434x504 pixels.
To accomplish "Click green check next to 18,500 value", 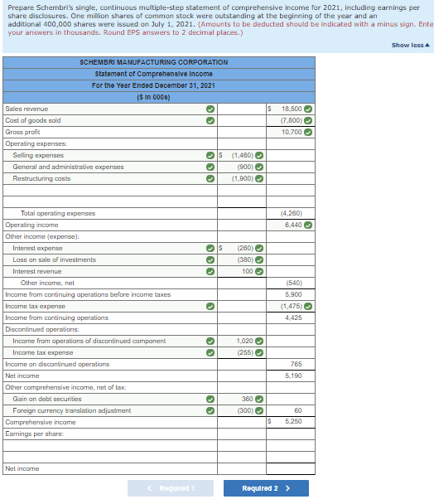I will 308,109.
